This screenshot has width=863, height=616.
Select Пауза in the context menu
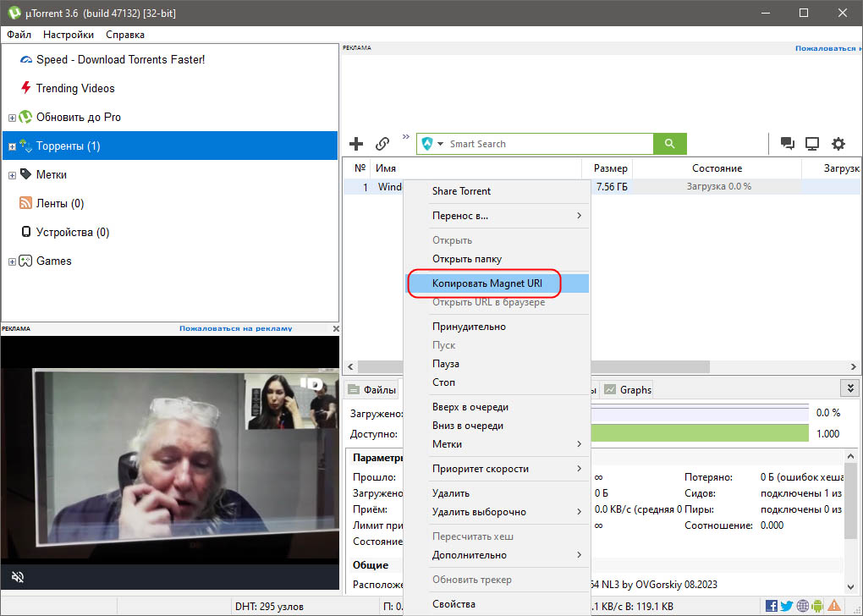497,364
